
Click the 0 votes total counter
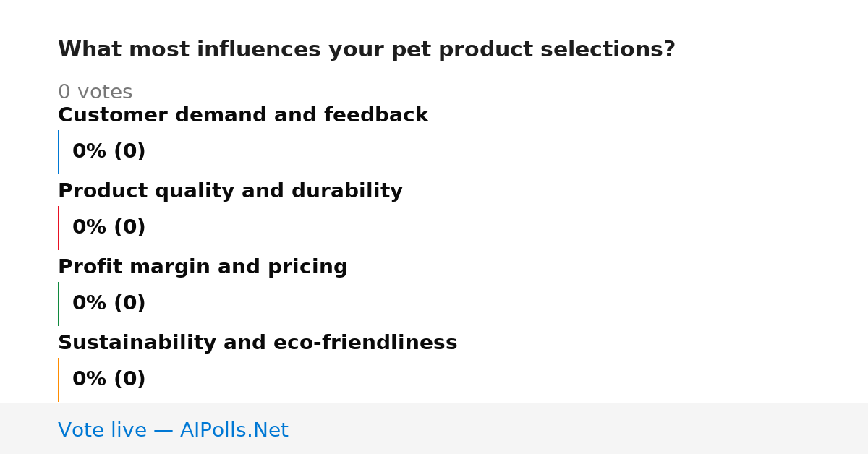[x=95, y=92]
